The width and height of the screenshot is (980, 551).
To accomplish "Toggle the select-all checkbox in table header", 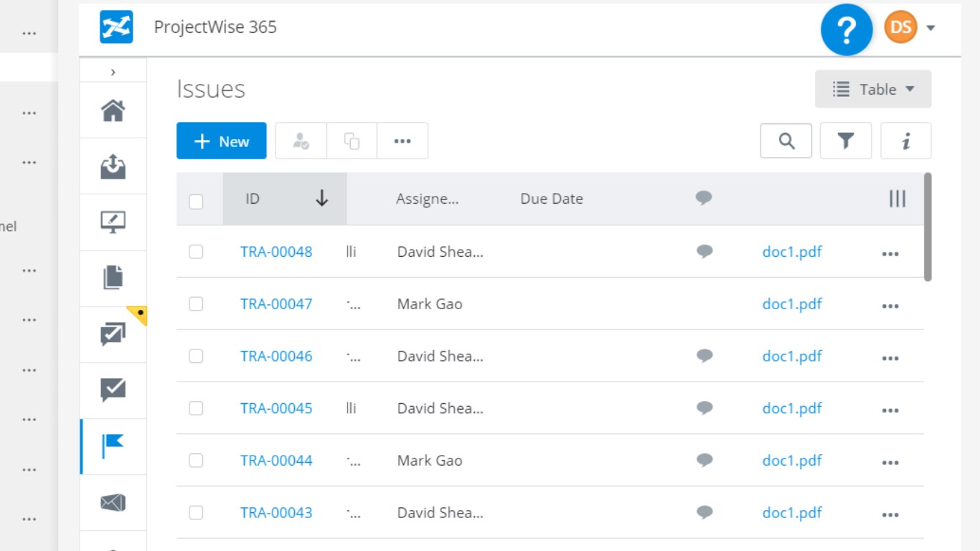I will point(196,202).
